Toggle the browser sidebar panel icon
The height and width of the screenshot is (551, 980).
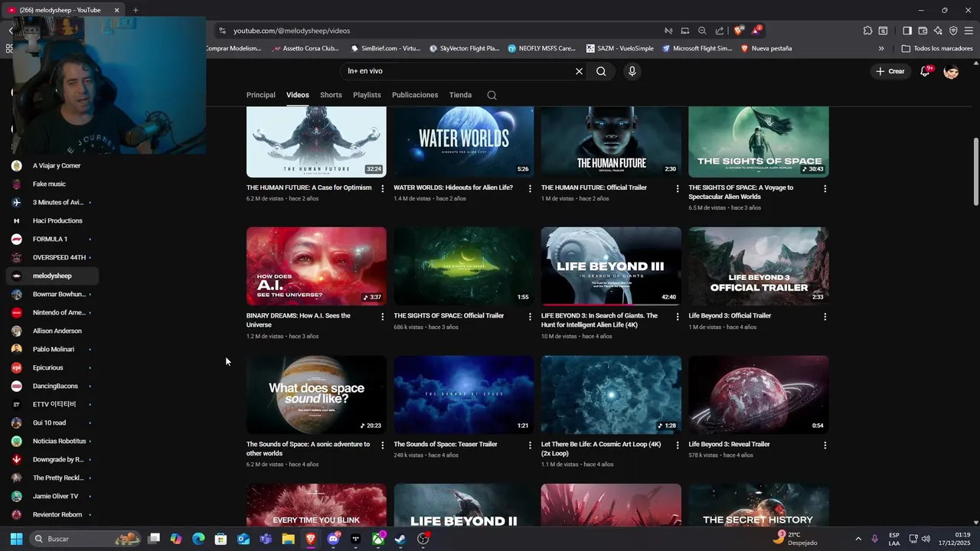(x=906, y=31)
